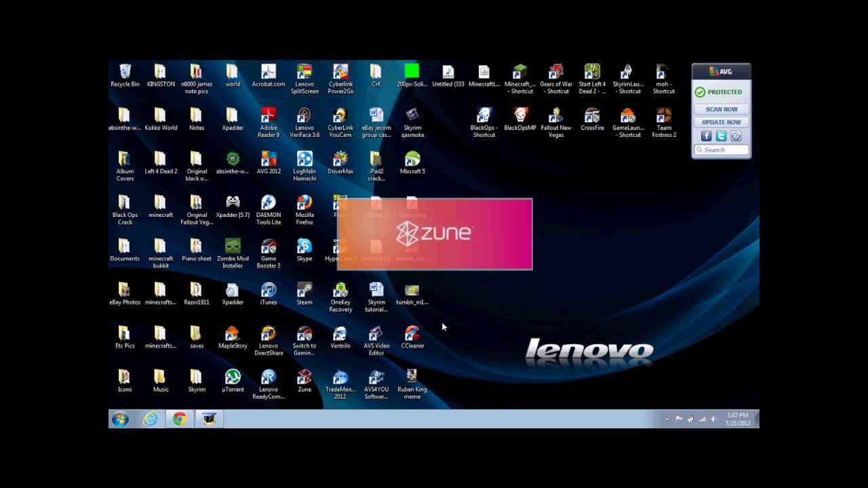Open Fallout New Vegas shortcut
Viewport: 868px width, 488px height.
(556, 123)
